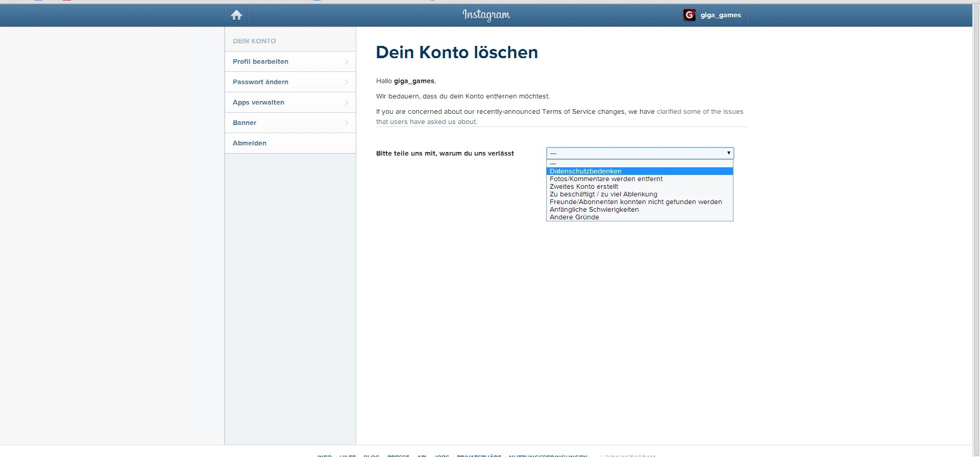Select Banner in the account sidebar
Screen dimensions: 980x457
(x=290, y=123)
